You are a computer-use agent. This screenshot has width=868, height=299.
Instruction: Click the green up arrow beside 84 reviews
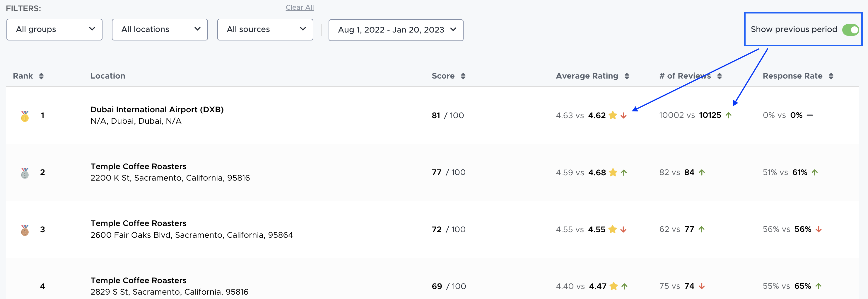(702, 172)
